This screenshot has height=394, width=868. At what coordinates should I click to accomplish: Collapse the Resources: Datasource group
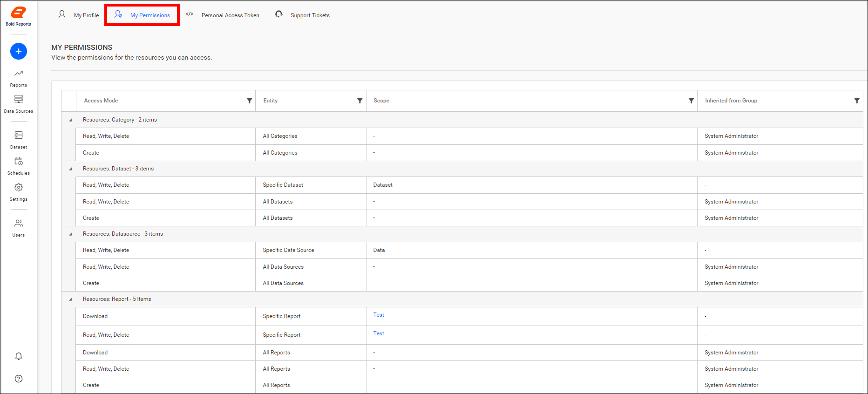(x=71, y=234)
